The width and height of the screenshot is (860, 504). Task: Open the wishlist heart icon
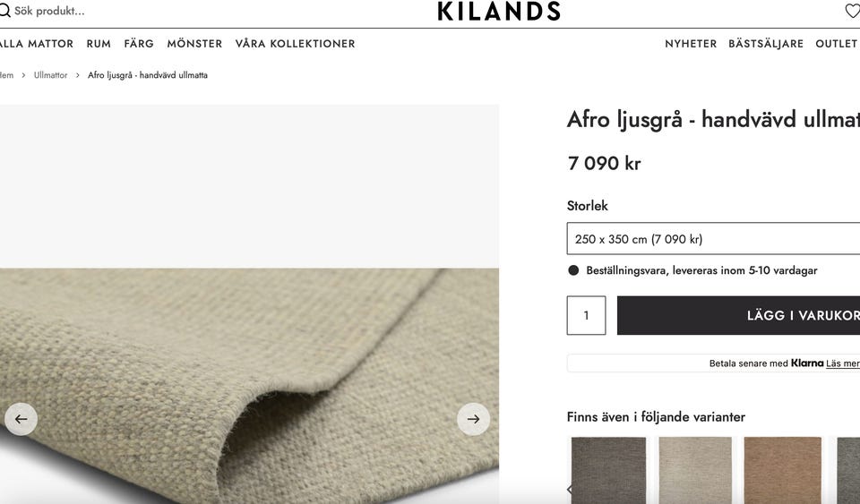853,11
